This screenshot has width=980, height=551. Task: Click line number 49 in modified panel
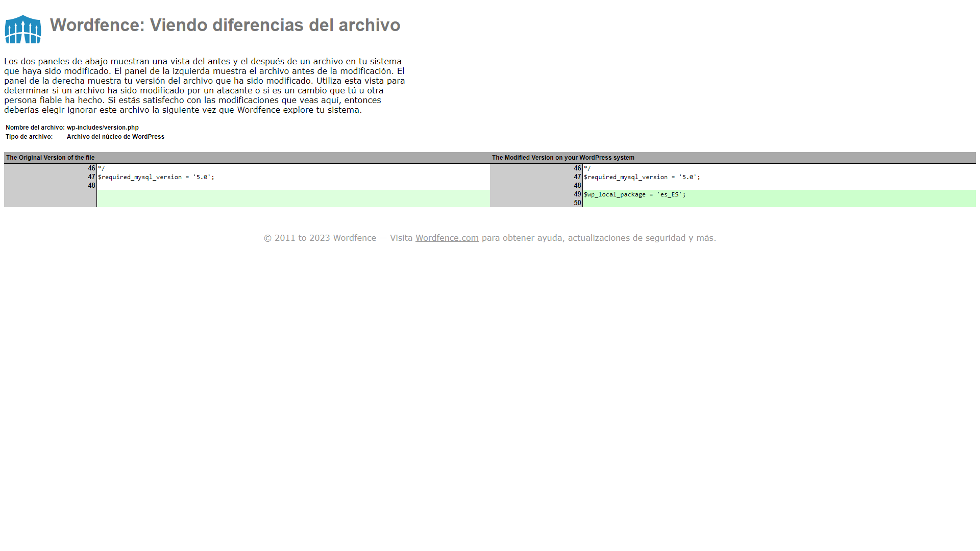pos(577,194)
